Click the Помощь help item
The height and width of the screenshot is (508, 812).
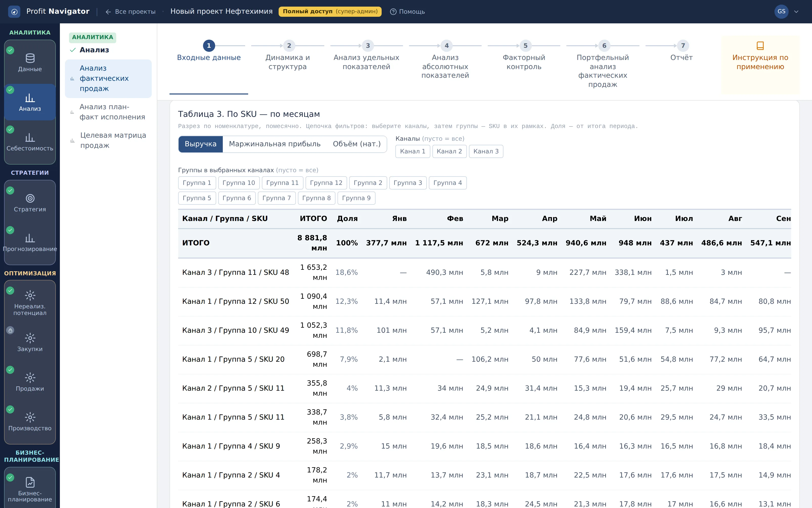[407, 12]
